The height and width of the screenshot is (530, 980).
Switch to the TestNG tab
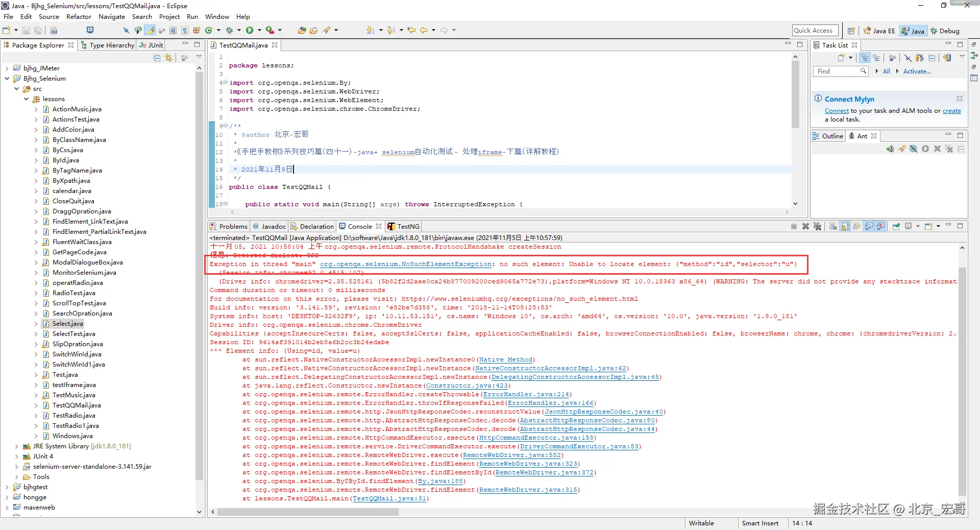403,226
